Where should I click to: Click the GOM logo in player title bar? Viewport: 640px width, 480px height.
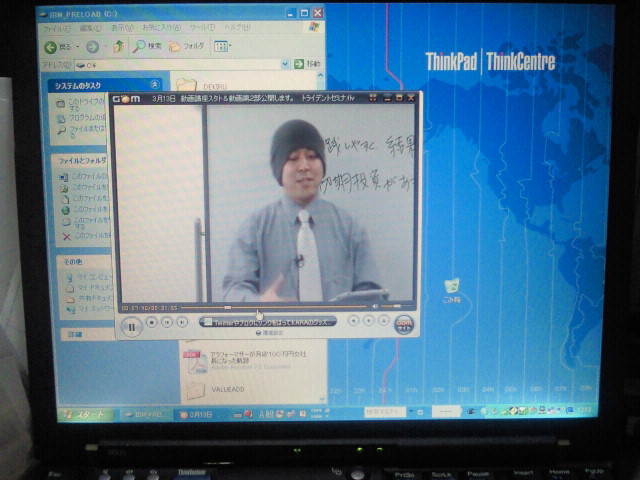(127, 99)
